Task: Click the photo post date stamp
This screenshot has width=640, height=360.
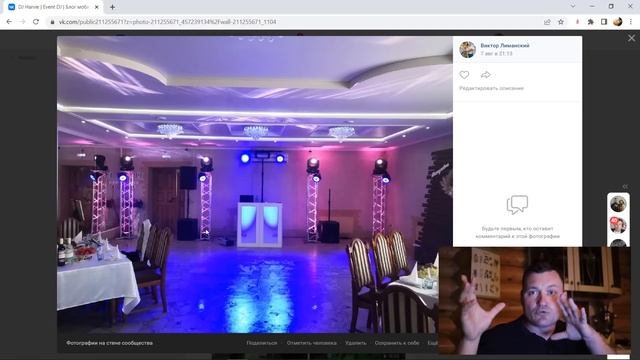Action: coord(496,53)
